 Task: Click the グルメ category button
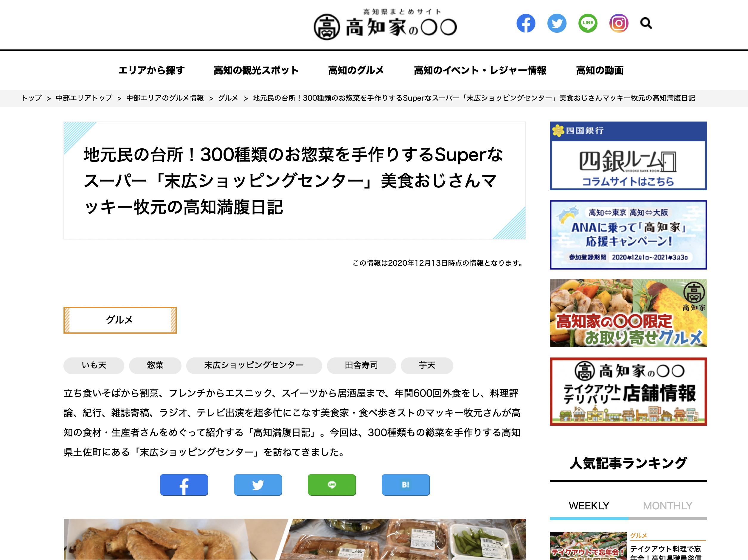(120, 320)
